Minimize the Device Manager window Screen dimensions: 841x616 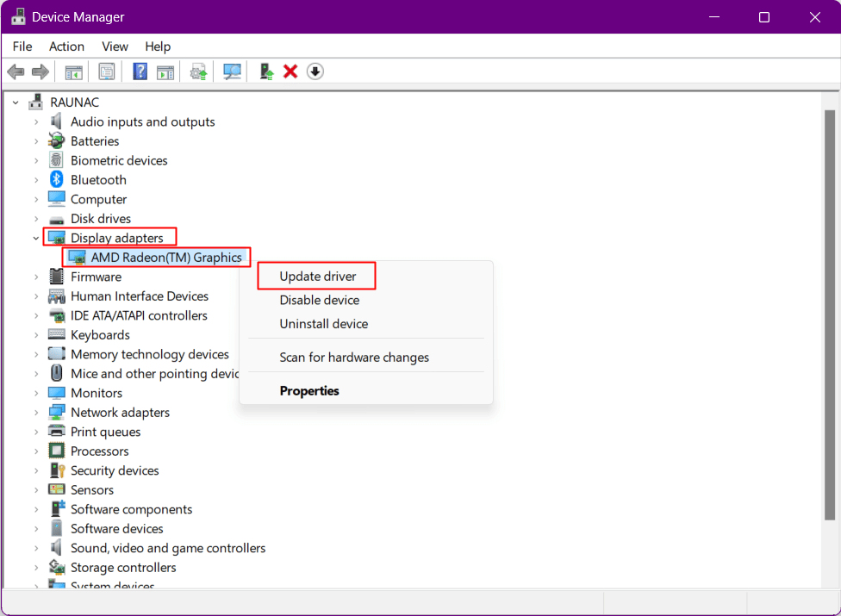click(x=713, y=17)
